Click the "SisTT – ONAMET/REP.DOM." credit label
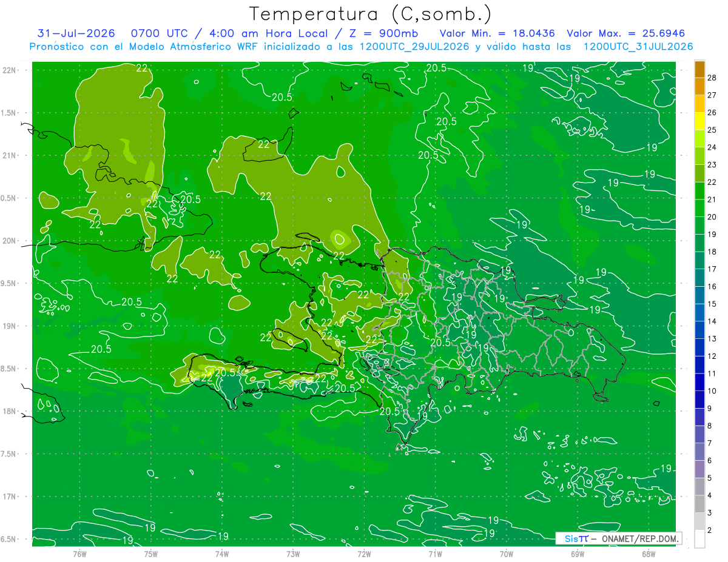The image size is (728, 562). pos(618,538)
